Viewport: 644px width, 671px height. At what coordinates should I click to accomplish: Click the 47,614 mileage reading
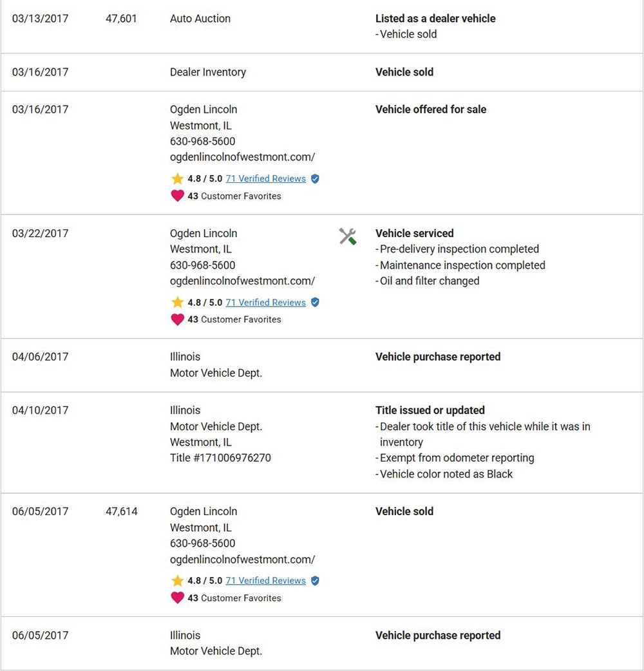pyautogui.click(x=122, y=511)
